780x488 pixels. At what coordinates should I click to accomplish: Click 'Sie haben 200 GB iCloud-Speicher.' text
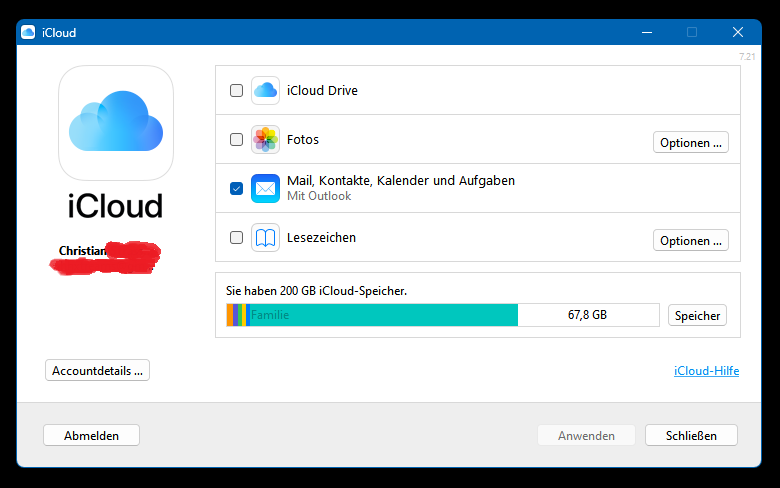pyautogui.click(x=316, y=291)
